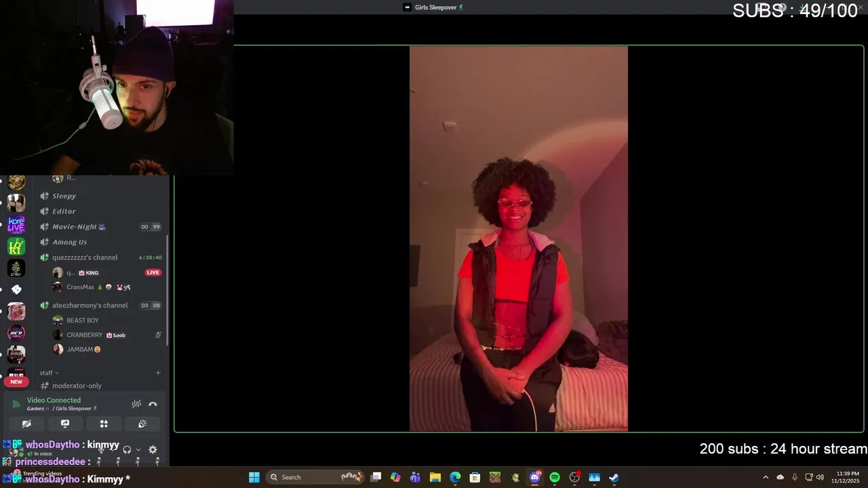This screenshot has width=868, height=488.
Task: Open the soundboard button
Action: (142, 424)
